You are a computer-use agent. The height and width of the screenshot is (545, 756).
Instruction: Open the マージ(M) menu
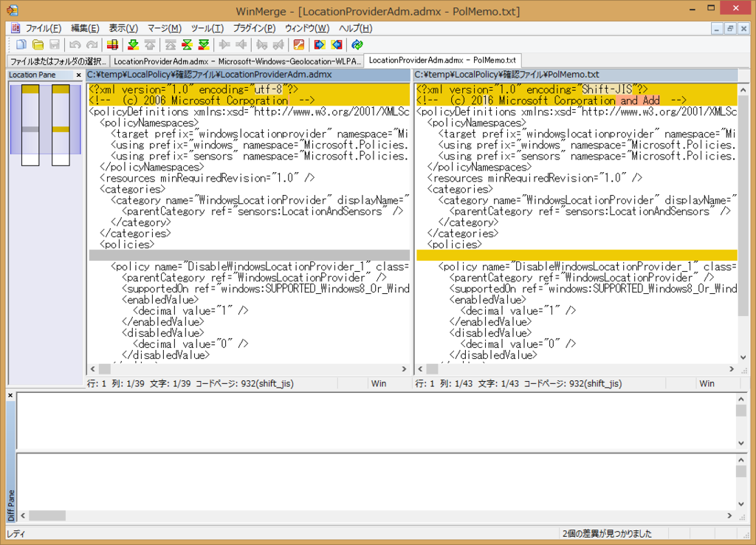click(x=165, y=28)
